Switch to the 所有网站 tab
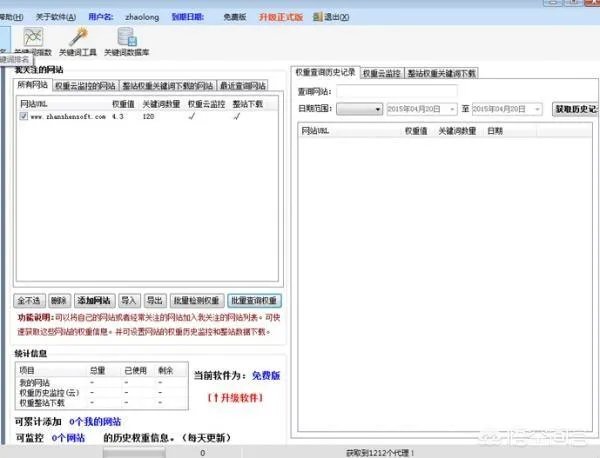 pyautogui.click(x=33, y=85)
